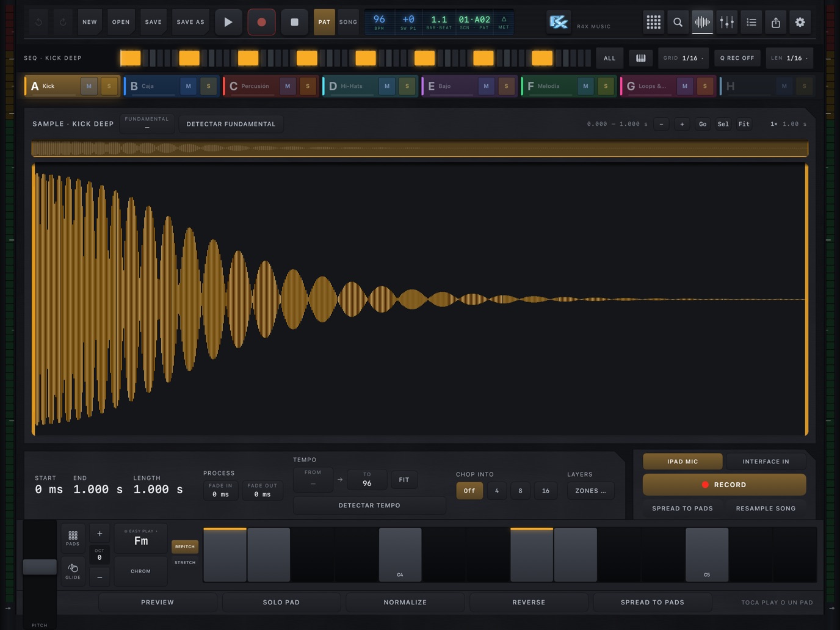This screenshot has height=630, width=840.
Task: Open the Easy Play Fm scale selector
Action: [x=141, y=538]
